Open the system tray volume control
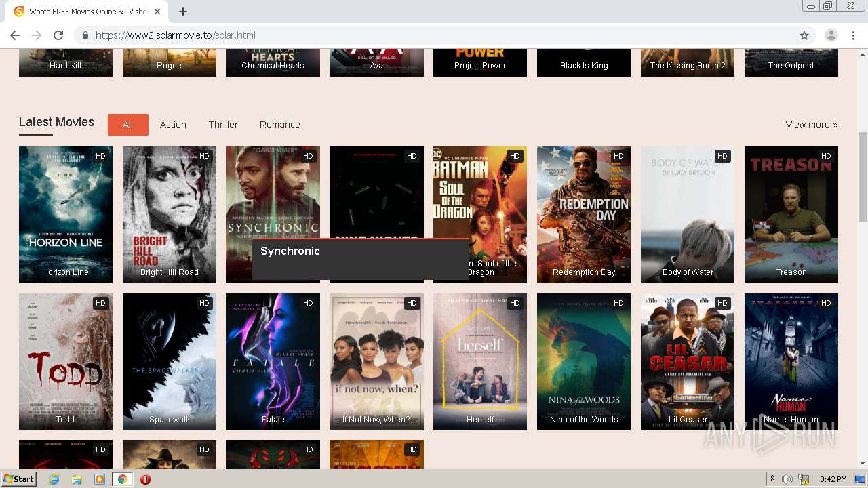The width and height of the screenshot is (868, 488). tap(787, 479)
